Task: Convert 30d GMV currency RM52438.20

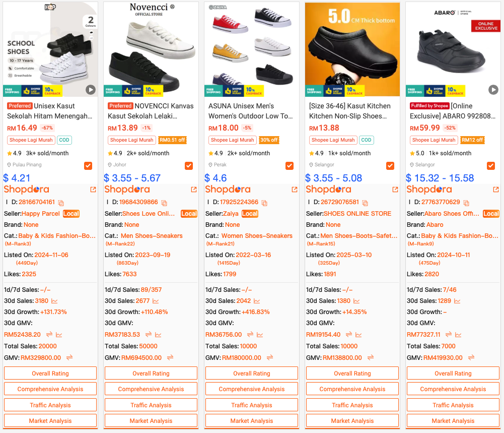Action: [49, 335]
